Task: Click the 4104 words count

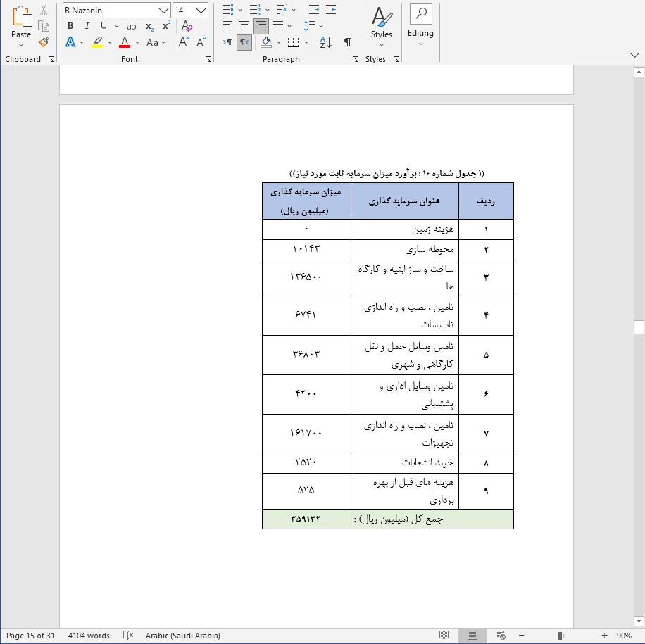Action: tap(89, 636)
